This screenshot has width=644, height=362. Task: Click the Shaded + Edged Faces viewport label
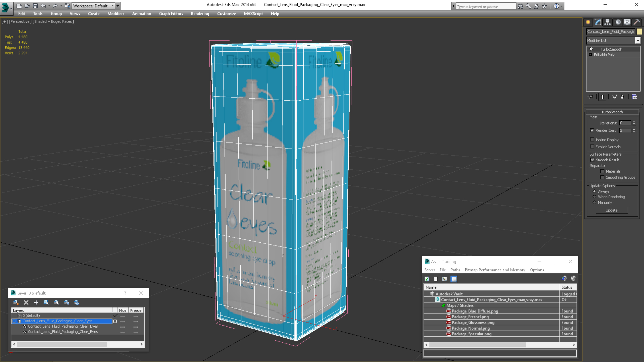[53, 21]
